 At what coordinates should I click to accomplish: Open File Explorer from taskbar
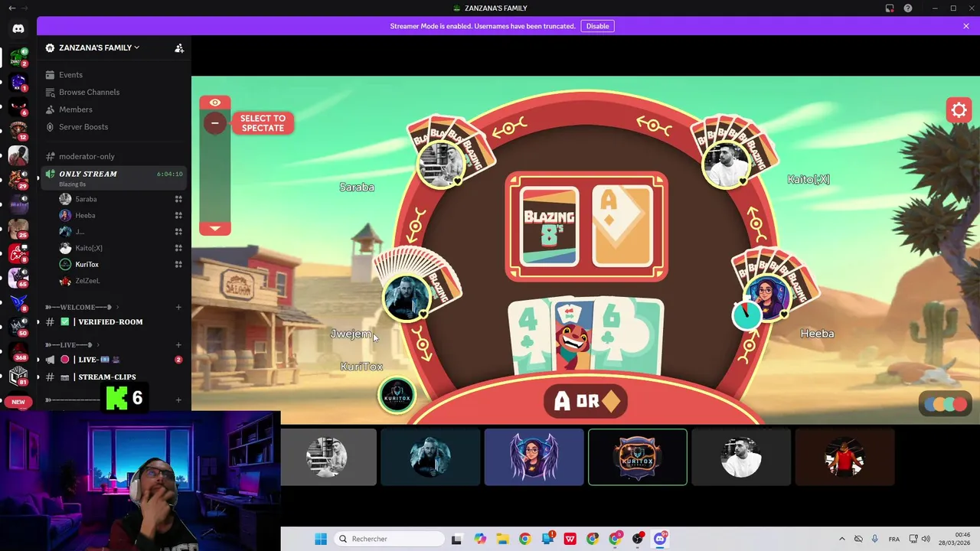pos(502,539)
